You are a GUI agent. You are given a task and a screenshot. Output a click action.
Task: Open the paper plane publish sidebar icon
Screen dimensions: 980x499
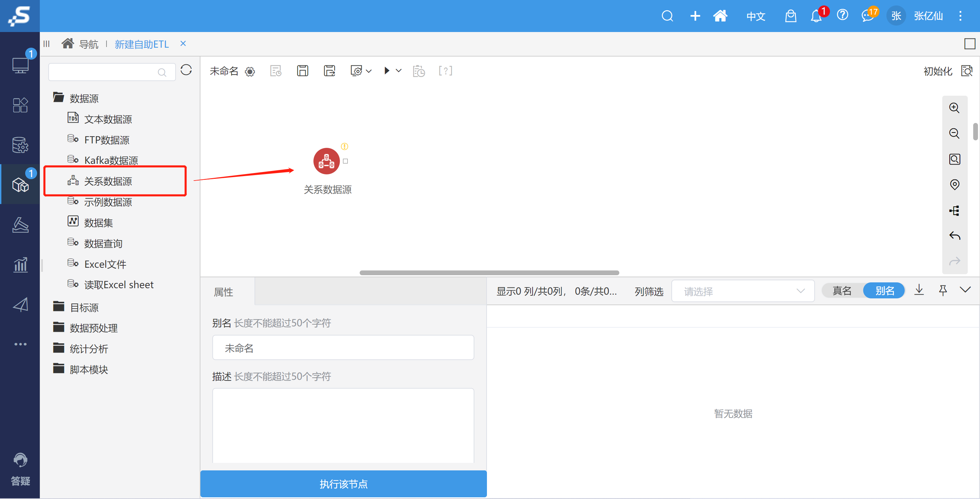(20, 305)
